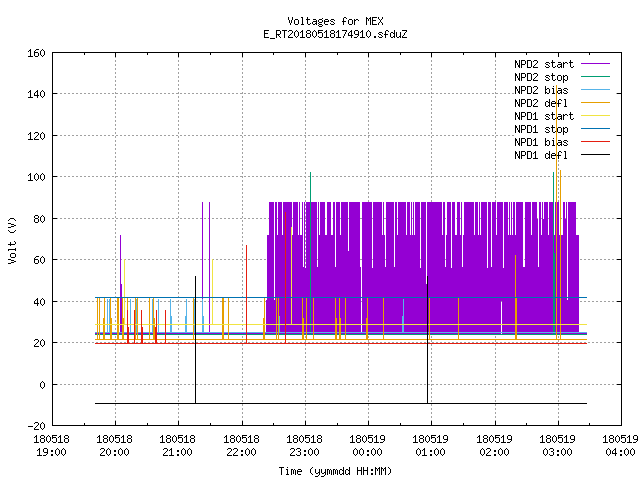
Task: Select the file name E_RT20180518174910.sfduZ
Action: (x=335, y=34)
